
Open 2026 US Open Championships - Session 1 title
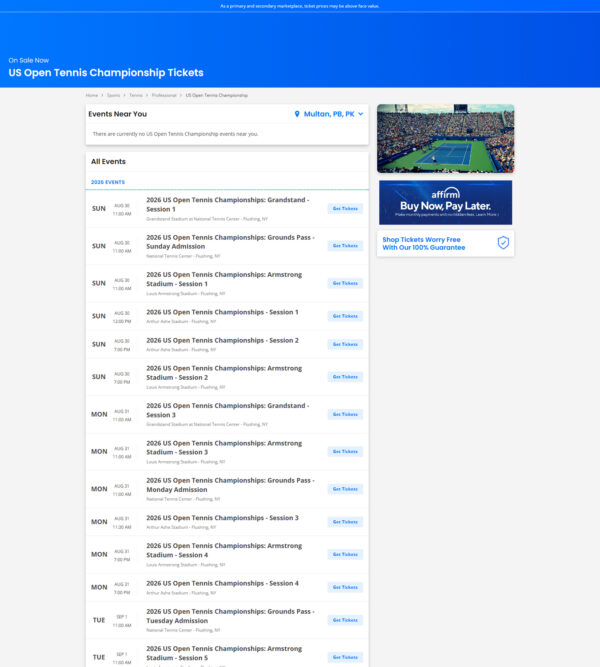click(222, 312)
